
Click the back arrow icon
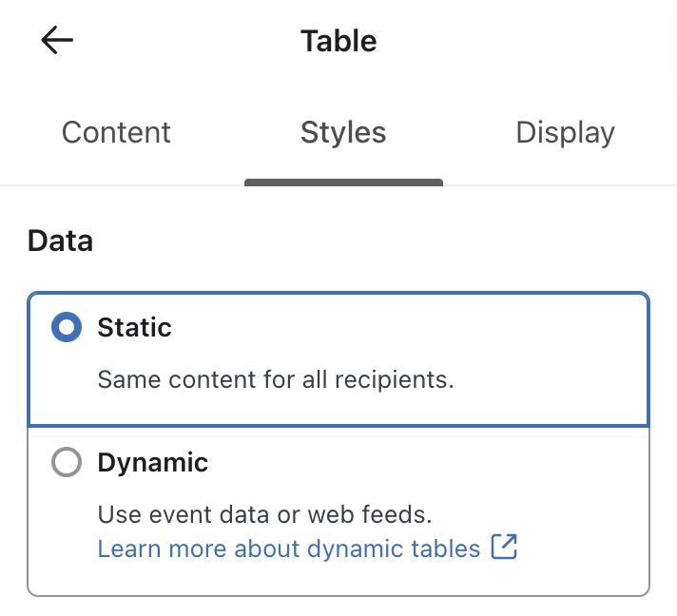pyautogui.click(x=57, y=40)
